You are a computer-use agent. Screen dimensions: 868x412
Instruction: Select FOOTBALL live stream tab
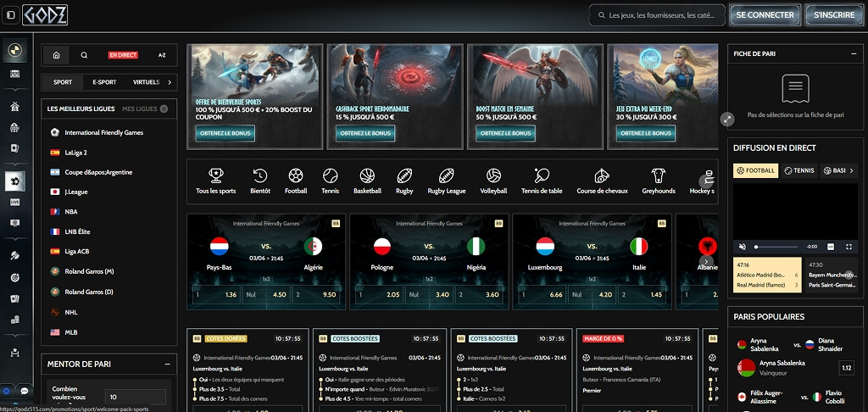[x=755, y=170]
